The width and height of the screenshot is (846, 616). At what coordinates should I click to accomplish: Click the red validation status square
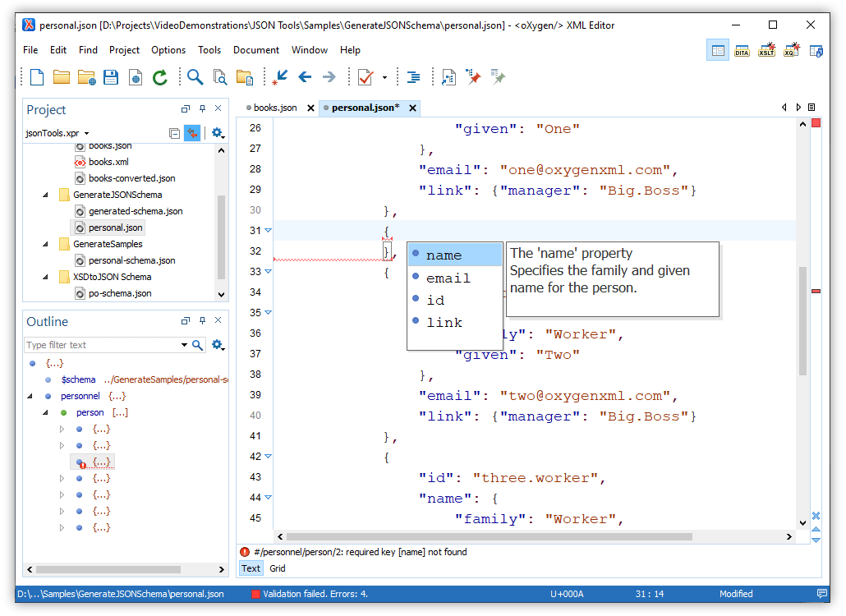pyautogui.click(x=816, y=123)
